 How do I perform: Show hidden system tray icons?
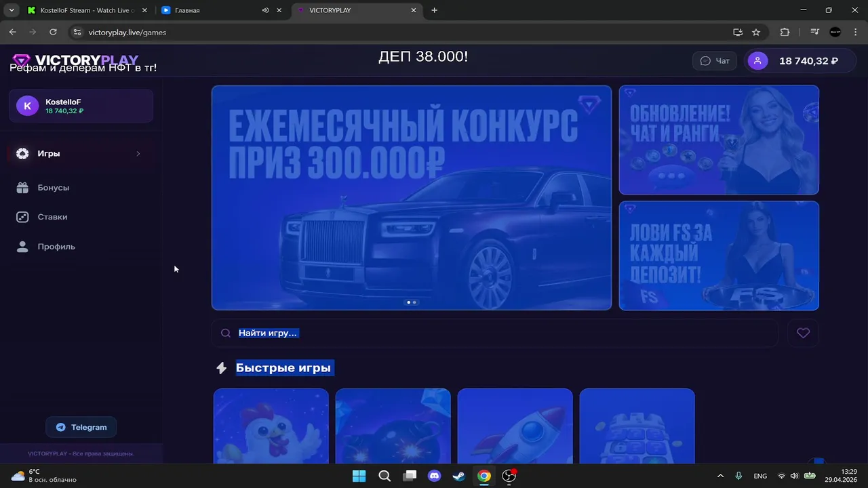tap(720, 476)
